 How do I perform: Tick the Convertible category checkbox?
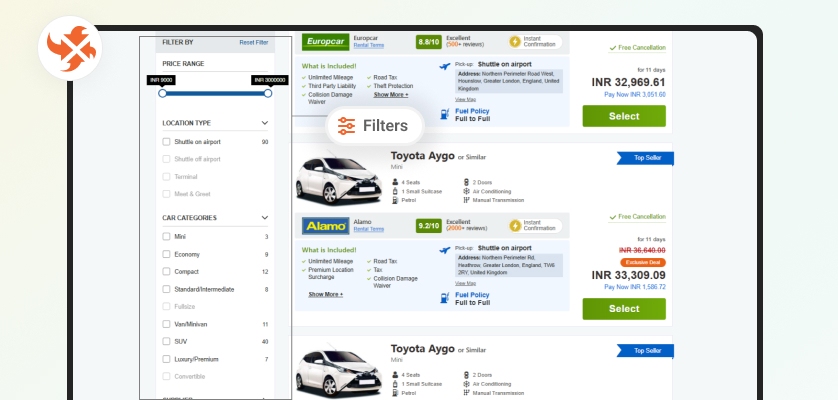pos(166,376)
